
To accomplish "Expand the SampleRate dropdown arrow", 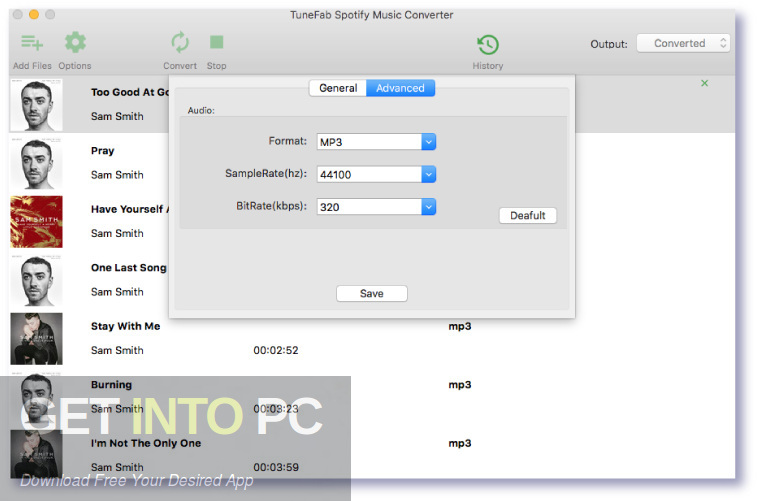I will tap(428, 174).
